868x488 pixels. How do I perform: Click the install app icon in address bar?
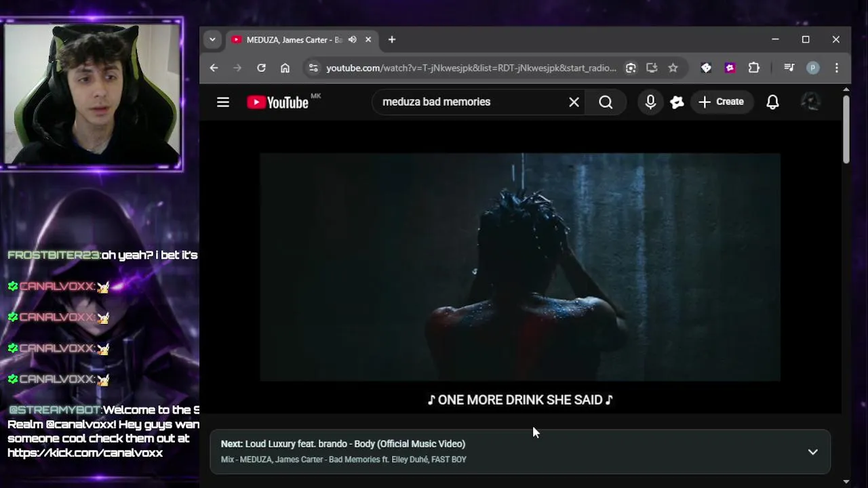pos(652,68)
